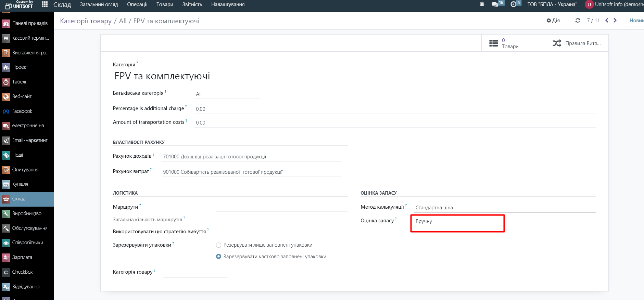Open the Дія action menu
This screenshot has height=300, width=644.
tap(553, 21)
